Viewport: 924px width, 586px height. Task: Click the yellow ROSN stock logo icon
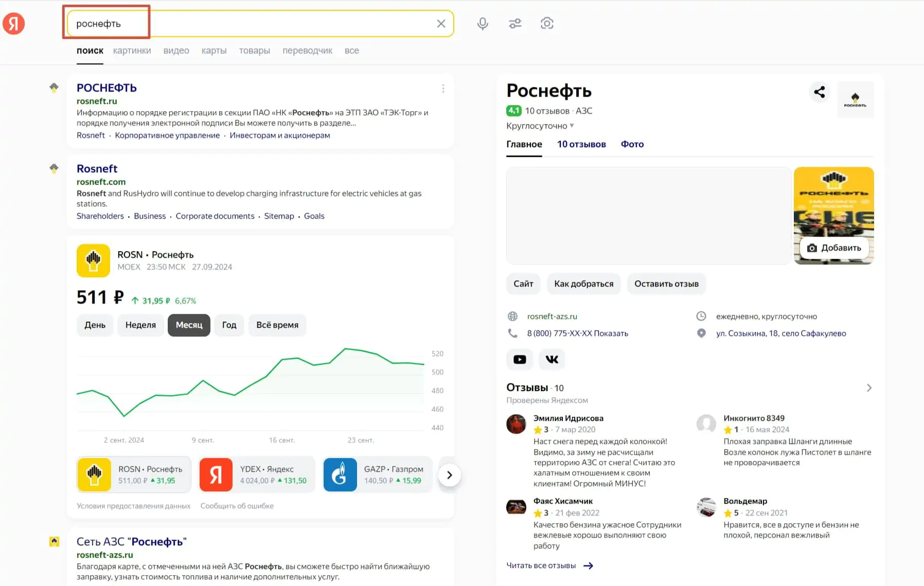pos(93,260)
